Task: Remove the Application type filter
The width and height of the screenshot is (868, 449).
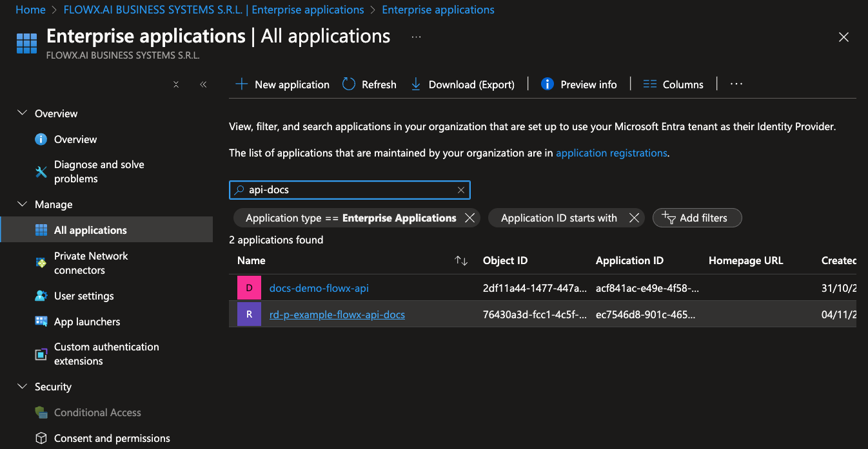Action: coord(469,218)
